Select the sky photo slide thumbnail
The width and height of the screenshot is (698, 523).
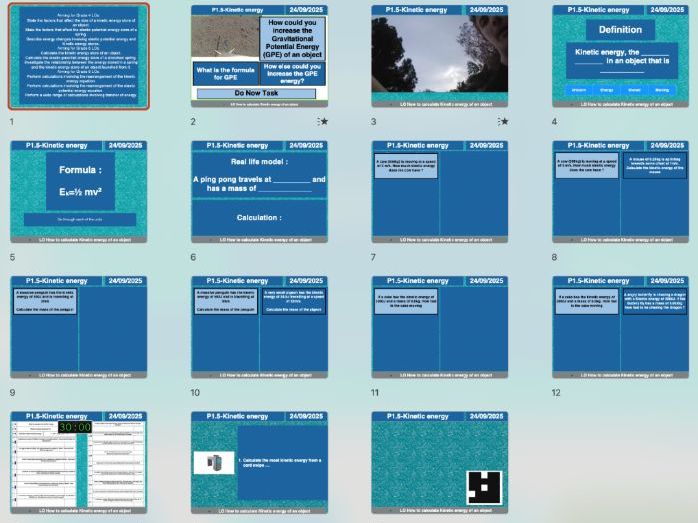click(x=439, y=56)
